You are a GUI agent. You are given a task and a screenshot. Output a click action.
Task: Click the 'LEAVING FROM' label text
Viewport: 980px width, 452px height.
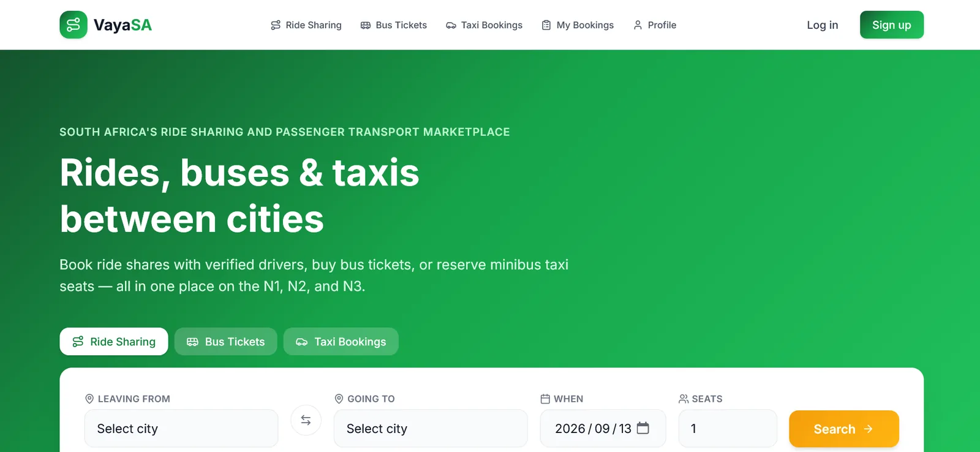click(134, 399)
